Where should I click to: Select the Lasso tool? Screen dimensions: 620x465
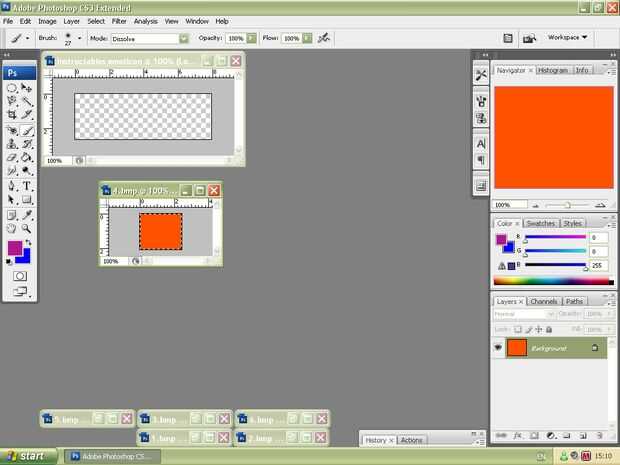(x=12, y=101)
